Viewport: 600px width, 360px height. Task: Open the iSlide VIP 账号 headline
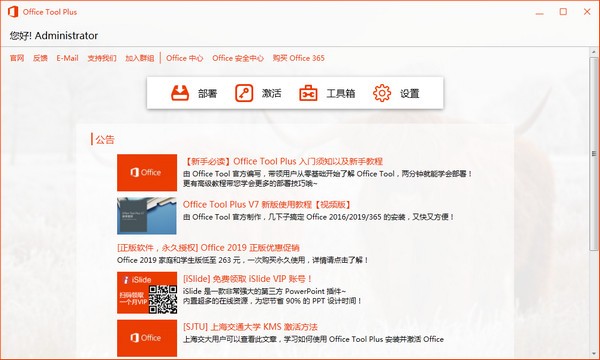pos(247,279)
